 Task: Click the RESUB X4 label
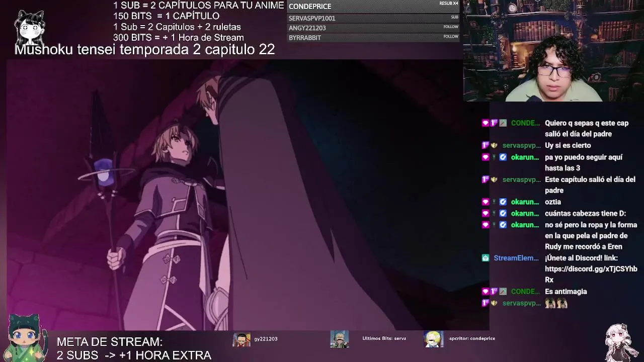click(x=449, y=4)
